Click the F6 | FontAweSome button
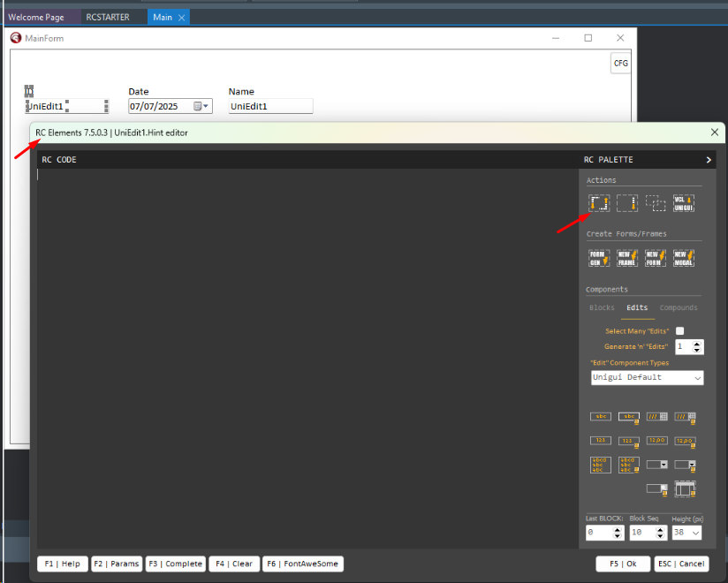Screen dimensions: 728x583 302,564
